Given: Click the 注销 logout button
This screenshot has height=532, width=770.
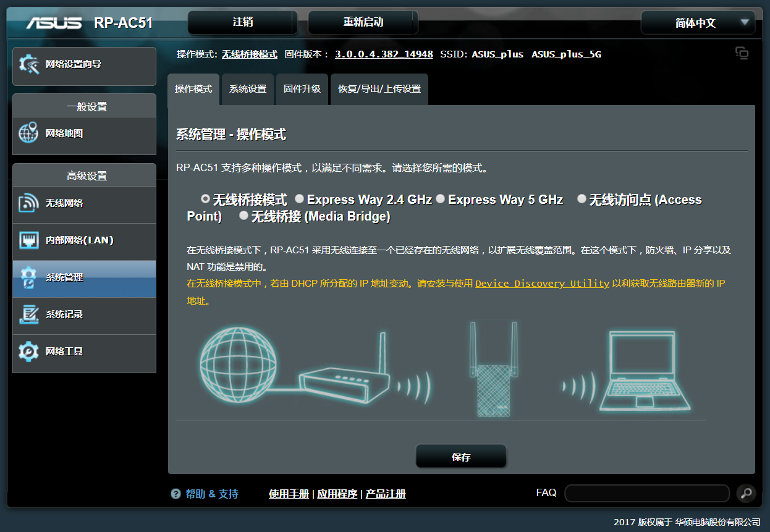Looking at the screenshot, I should coord(243,22).
